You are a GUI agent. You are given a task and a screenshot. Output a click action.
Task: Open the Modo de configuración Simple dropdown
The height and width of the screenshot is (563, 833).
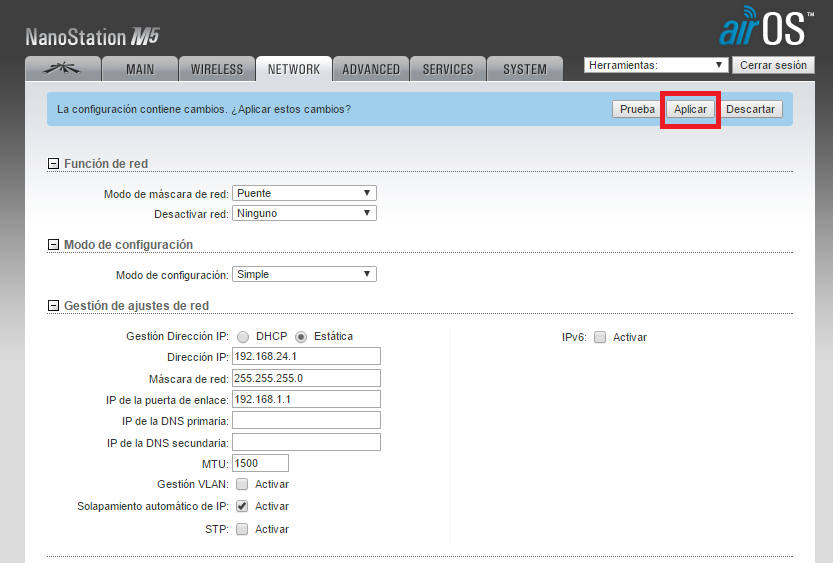click(304, 274)
